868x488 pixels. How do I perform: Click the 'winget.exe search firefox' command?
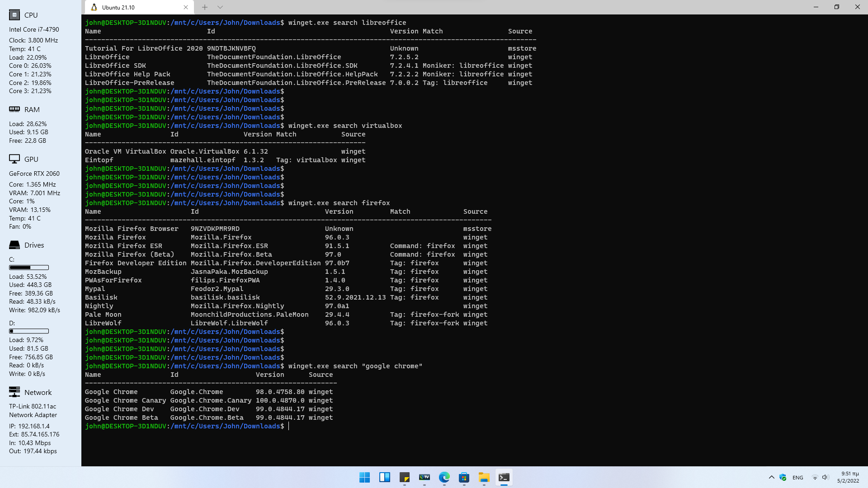[x=339, y=203]
